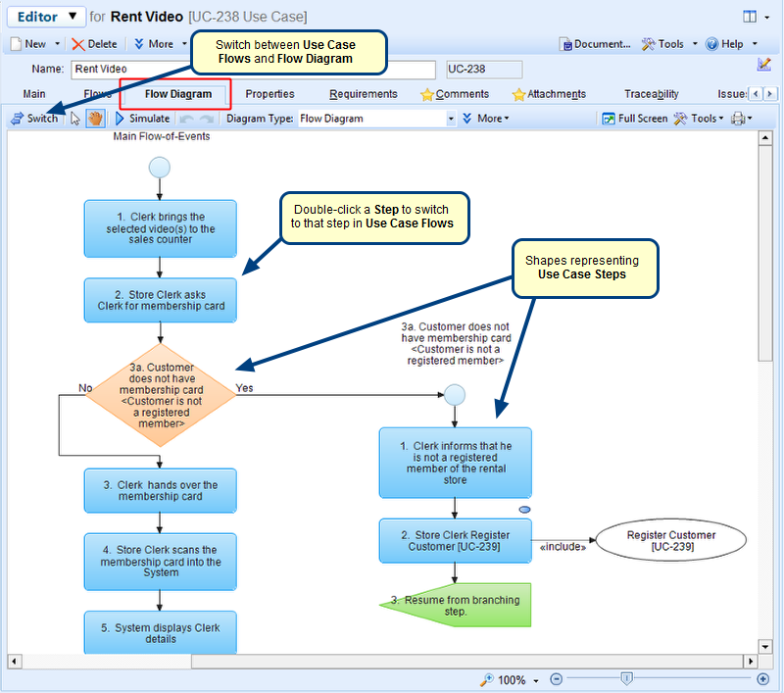Click the zoom slider handle
This screenshot has height=693, width=784.
click(626, 679)
